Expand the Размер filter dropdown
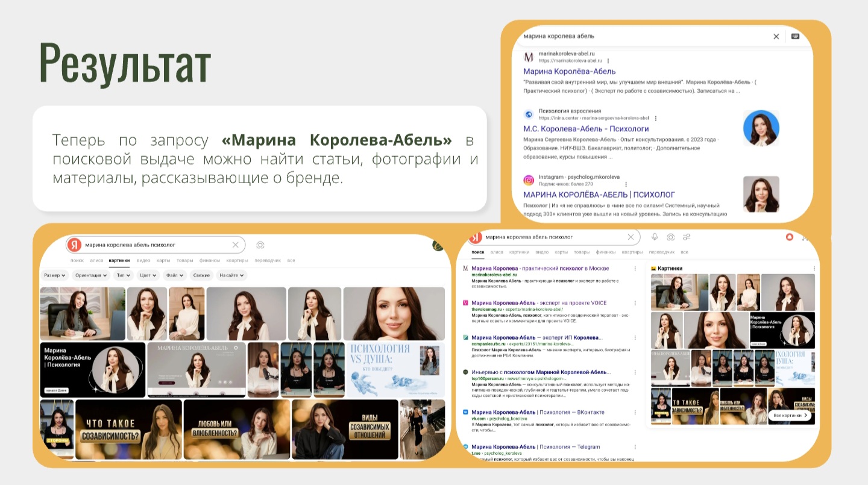Viewport: 868px width, 485px height. point(55,275)
